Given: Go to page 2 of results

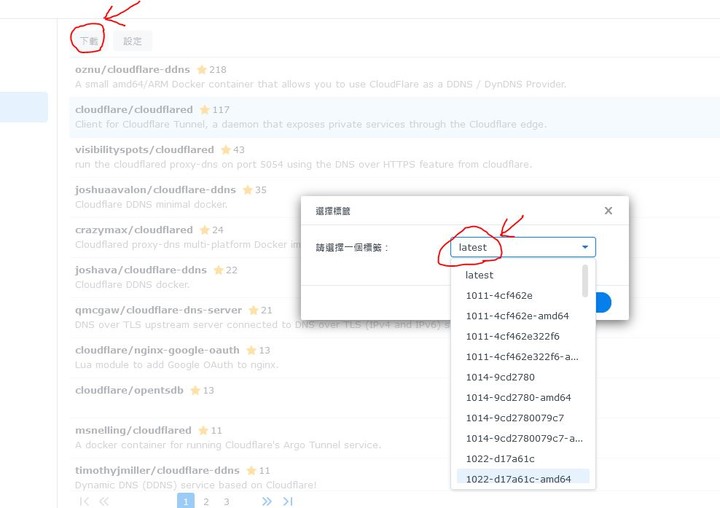Looking at the screenshot, I should pyautogui.click(x=206, y=502).
